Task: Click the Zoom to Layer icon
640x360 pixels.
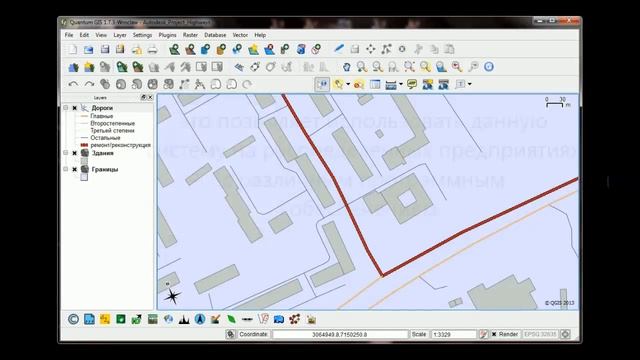Action: pyautogui.click(x=441, y=67)
